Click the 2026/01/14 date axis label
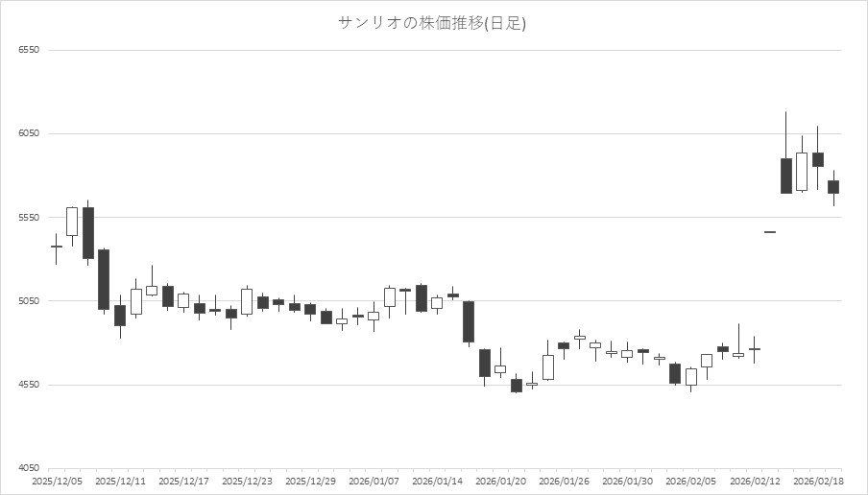 click(437, 481)
